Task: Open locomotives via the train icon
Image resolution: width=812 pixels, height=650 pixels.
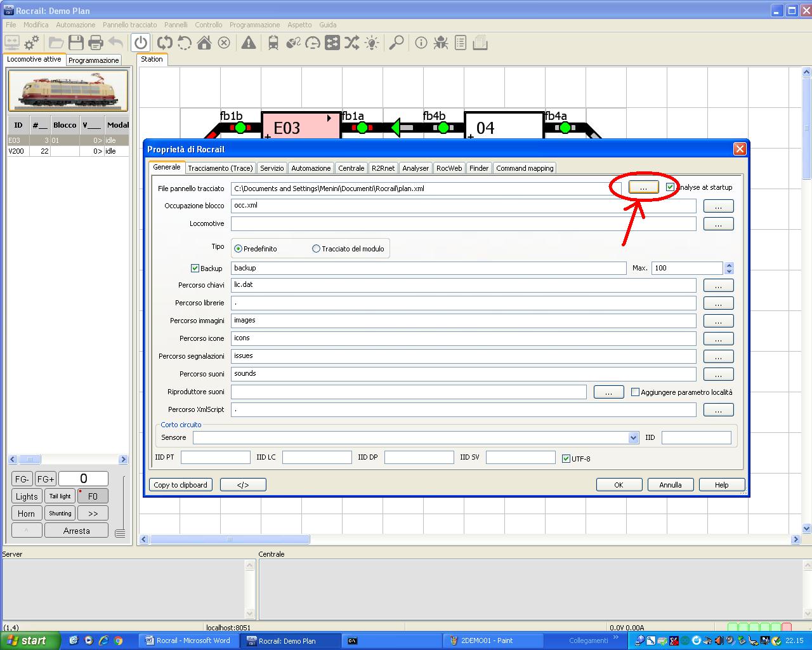Action: click(x=273, y=43)
